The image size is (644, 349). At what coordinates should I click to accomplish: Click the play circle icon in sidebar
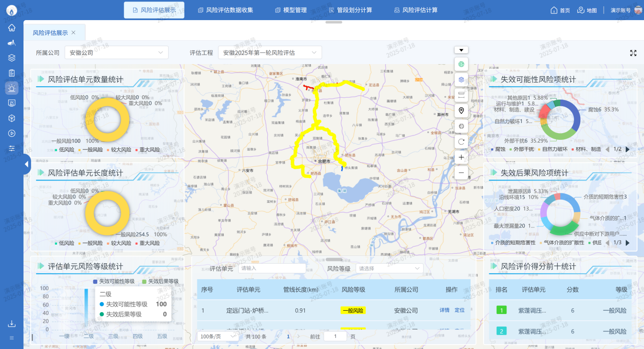(11, 133)
